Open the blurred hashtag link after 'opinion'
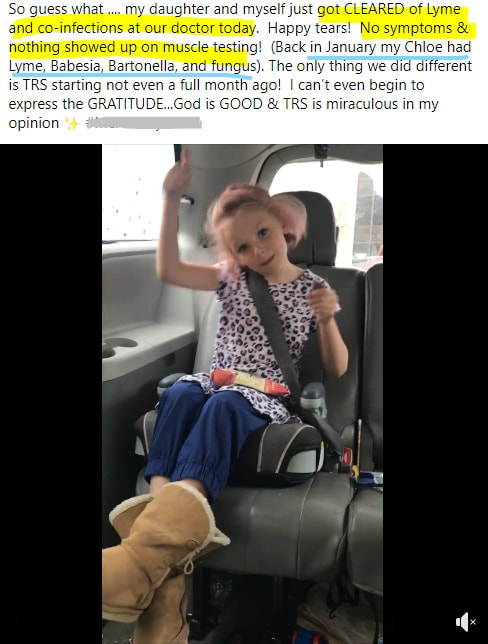This screenshot has width=488, height=644. coord(143,123)
